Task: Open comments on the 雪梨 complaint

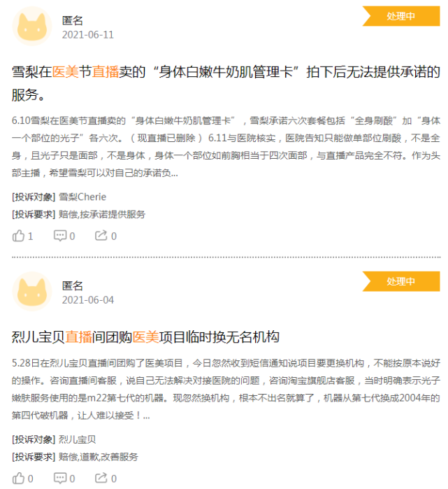Action: (60, 236)
